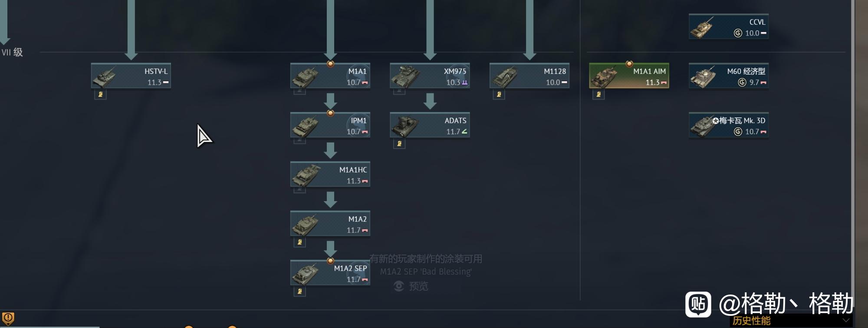
Task: Select the HSTV-L vehicle card
Action: (131, 76)
